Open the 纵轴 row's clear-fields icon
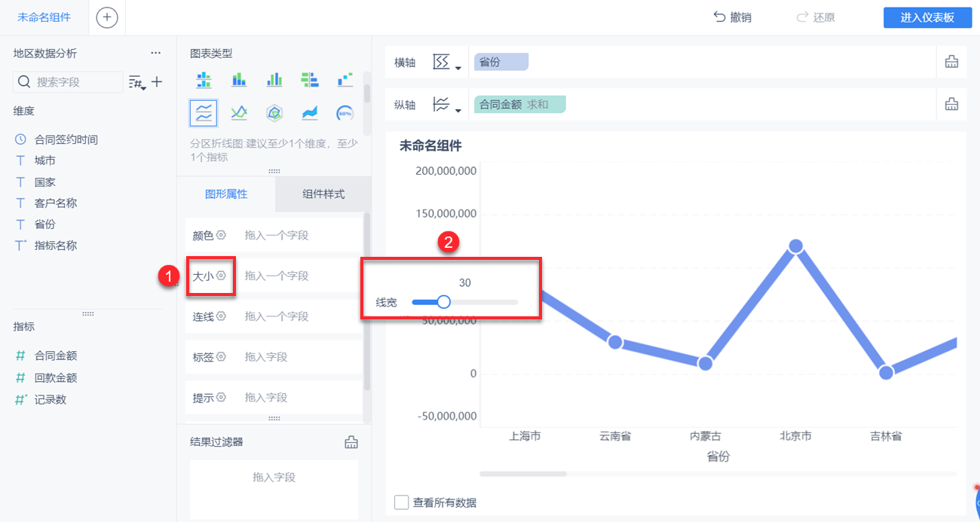 [x=951, y=105]
